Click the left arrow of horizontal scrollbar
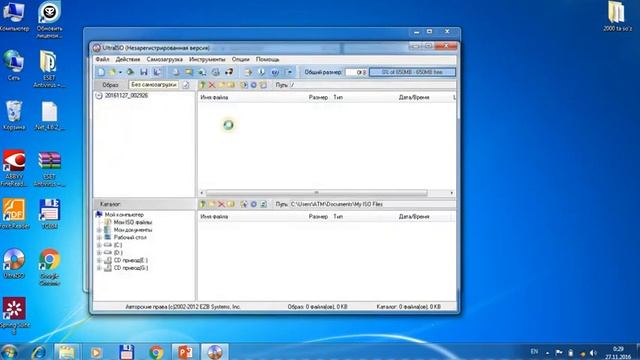The image size is (640, 360). tap(202, 193)
